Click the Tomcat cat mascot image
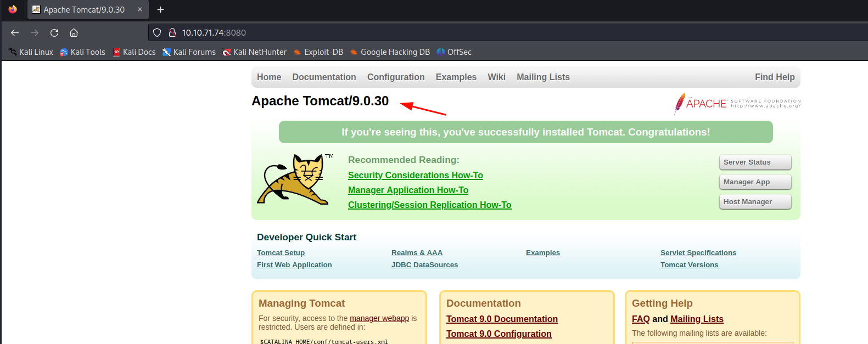 295,179
